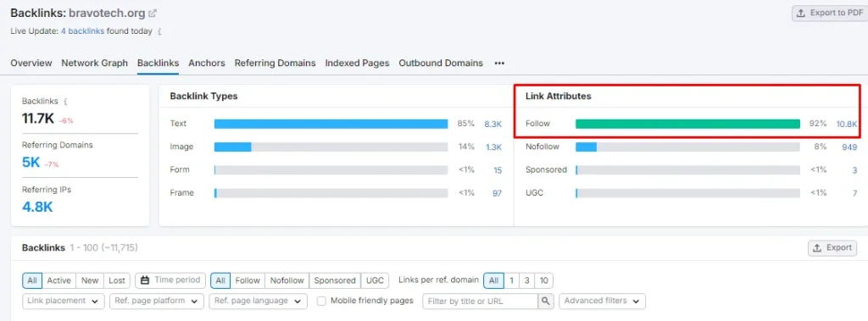The image size is (868, 321).
Task: Open the Referring Domains tab
Action: (x=275, y=63)
